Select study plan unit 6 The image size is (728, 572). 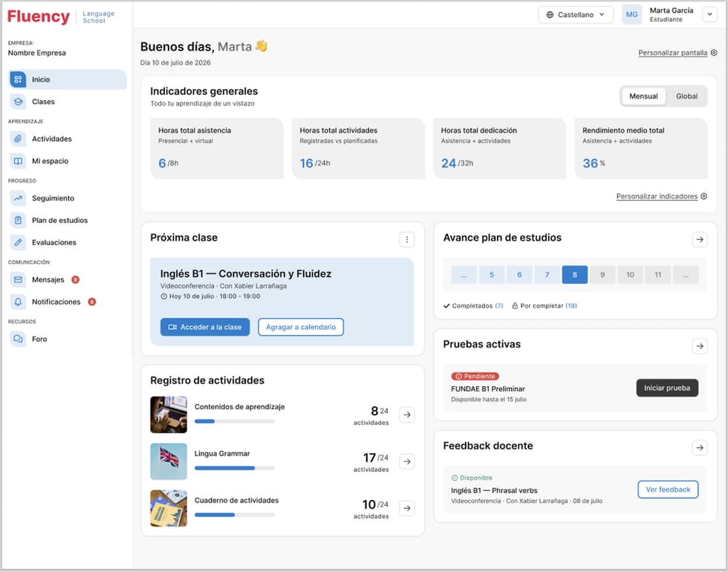pos(519,275)
